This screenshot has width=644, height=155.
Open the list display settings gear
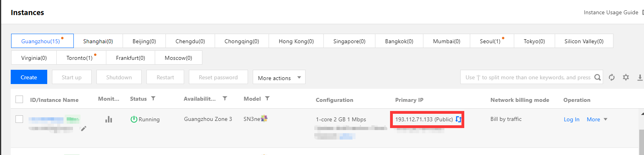click(x=626, y=77)
